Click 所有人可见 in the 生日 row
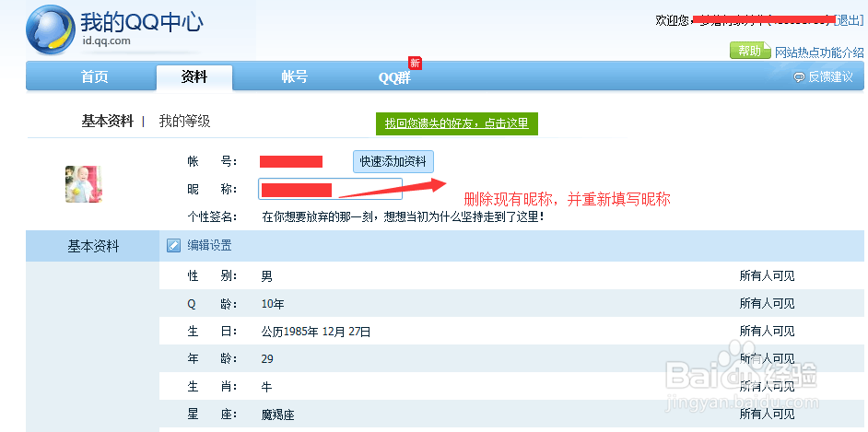Viewport: 868px width, 432px height. pyautogui.click(x=767, y=332)
